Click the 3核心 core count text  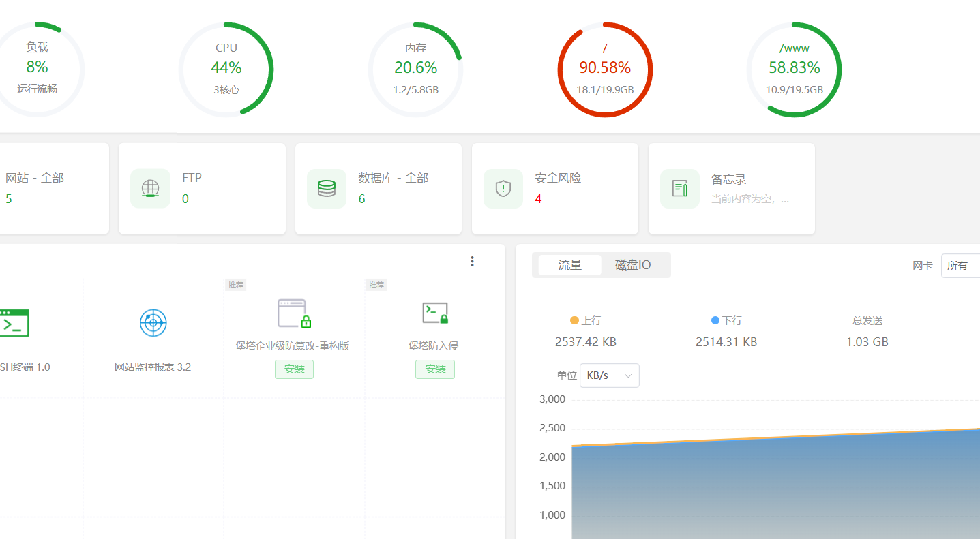tap(226, 89)
